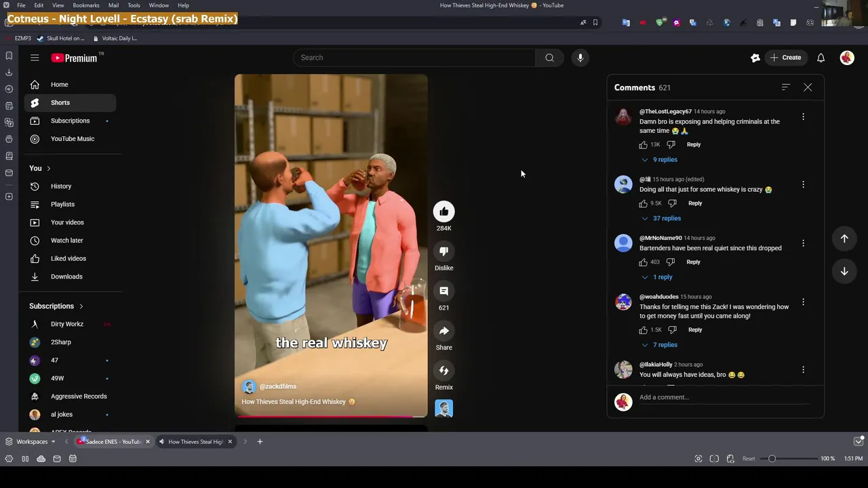Open the sync cloud icon in status bar
Image resolution: width=868 pixels, height=488 pixels.
pyautogui.click(x=41, y=459)
